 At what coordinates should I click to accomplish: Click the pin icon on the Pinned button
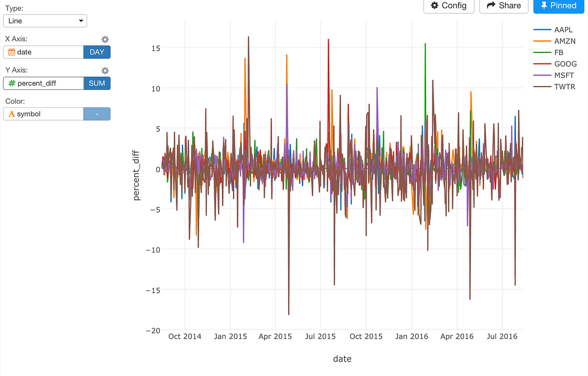(545, 6)
